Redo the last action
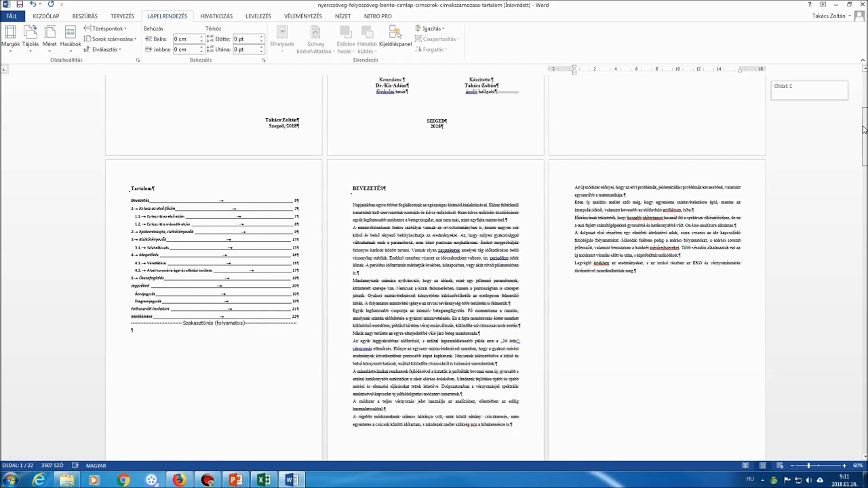 click(51, 5)
